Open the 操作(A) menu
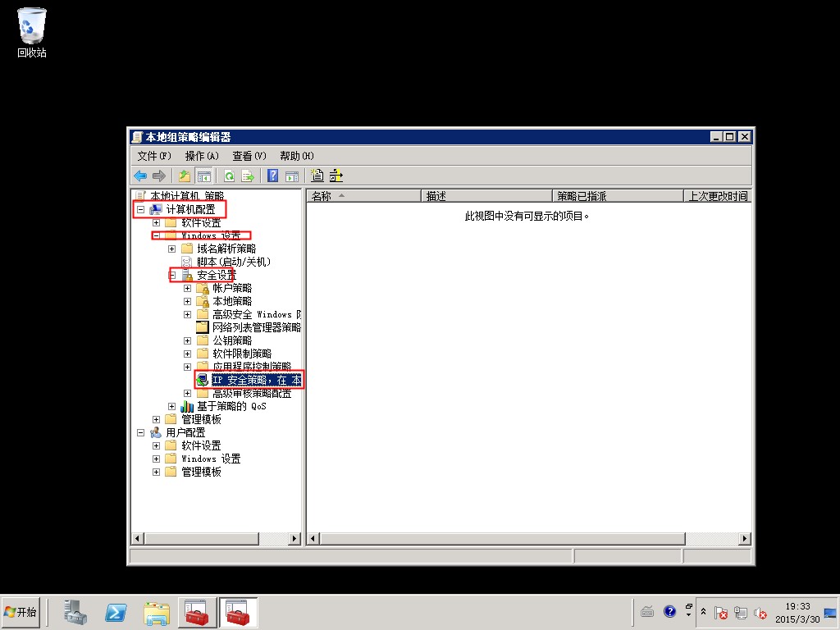The image size is (840, 630). [201, 156]
